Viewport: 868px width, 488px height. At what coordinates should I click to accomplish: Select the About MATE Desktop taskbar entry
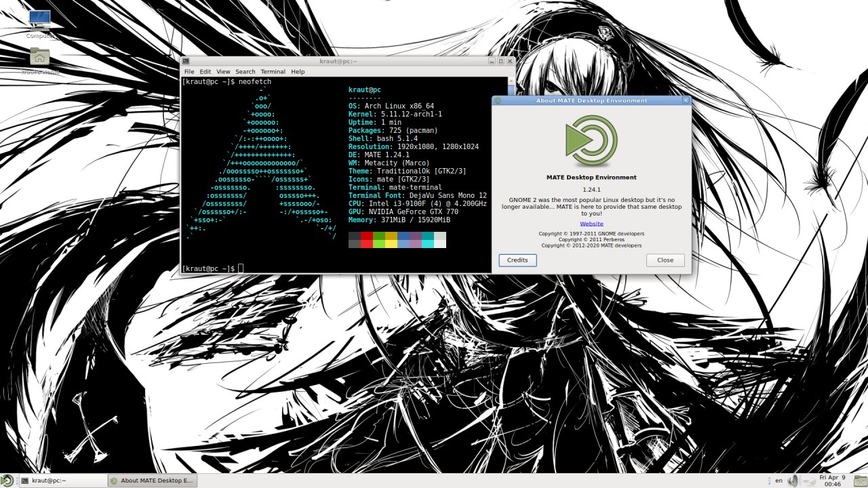point(152,481)
